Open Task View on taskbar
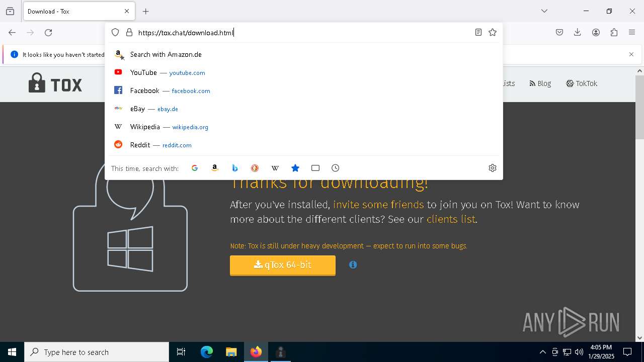This screenshot has width=644, height=362. click(181, 352)
